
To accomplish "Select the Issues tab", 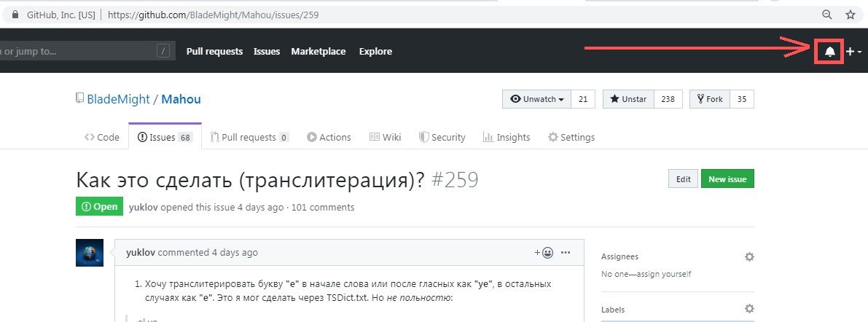I will tap(165, 137).
